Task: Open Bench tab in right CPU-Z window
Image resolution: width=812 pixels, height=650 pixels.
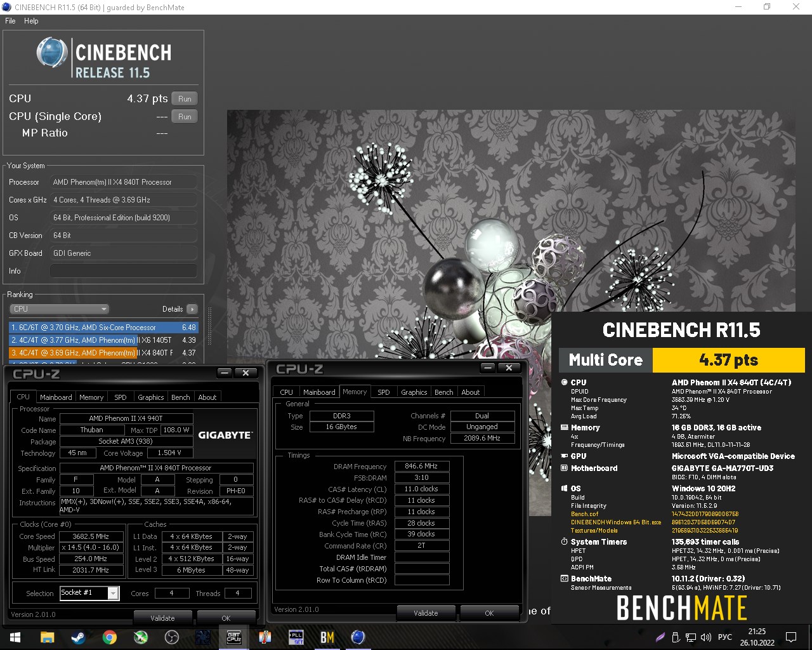Action: 444,392
